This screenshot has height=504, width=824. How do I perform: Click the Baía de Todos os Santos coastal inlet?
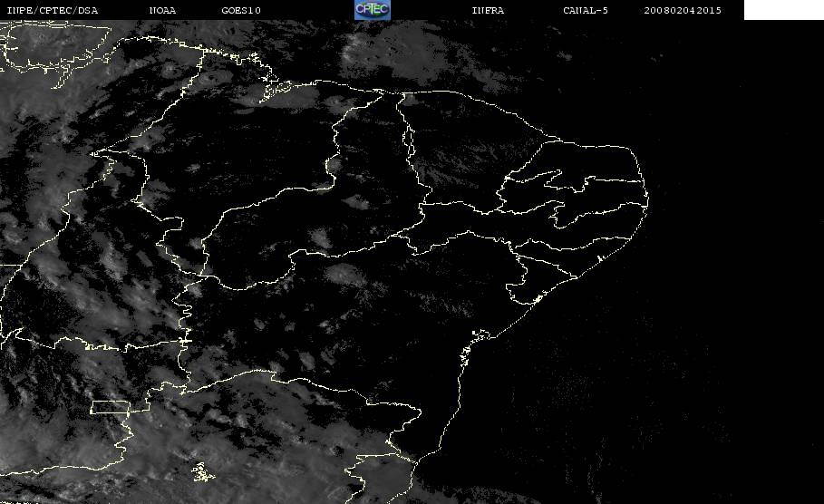pos(480,334)
